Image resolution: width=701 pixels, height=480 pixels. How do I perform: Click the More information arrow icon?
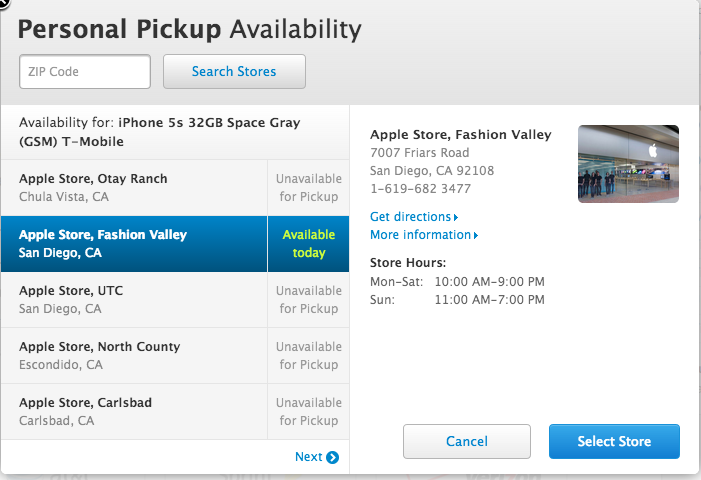click(476, 236)
